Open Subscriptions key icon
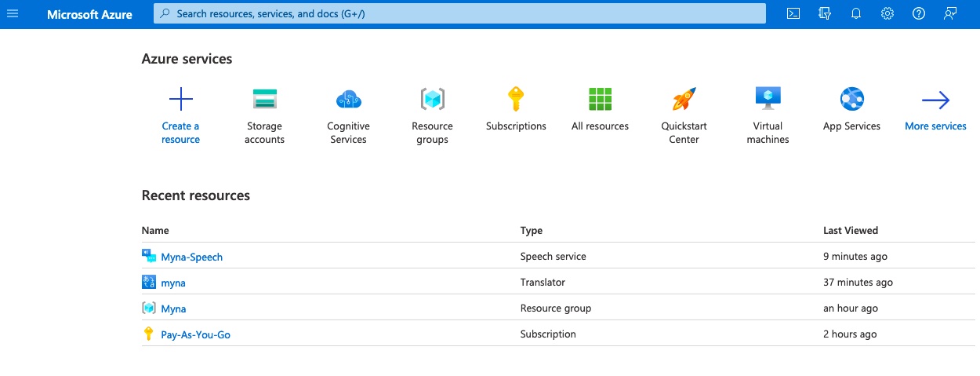 pyautogui.click(x=515, y=99)
